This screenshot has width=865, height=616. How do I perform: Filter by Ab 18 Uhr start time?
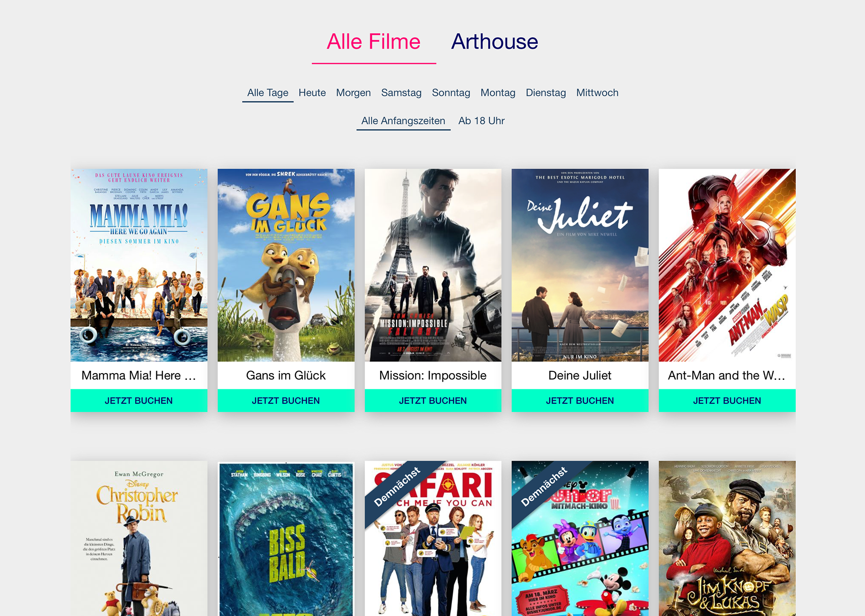481,121
